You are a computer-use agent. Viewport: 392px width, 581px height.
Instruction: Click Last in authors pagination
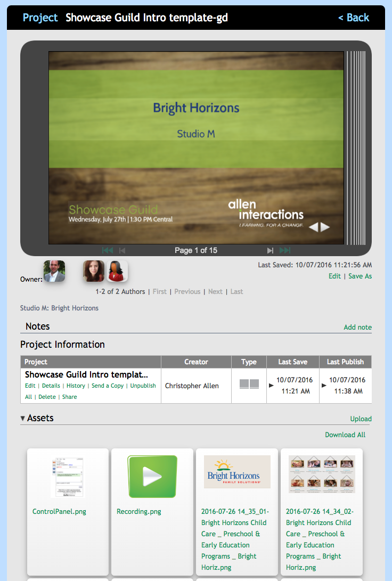tap(237, 292)
